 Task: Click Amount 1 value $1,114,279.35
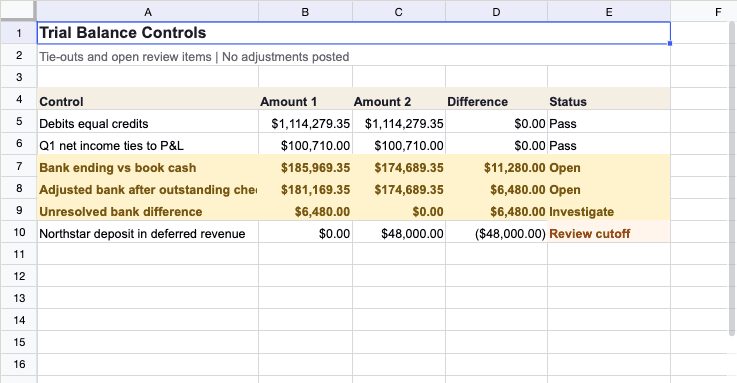point(305,121)
